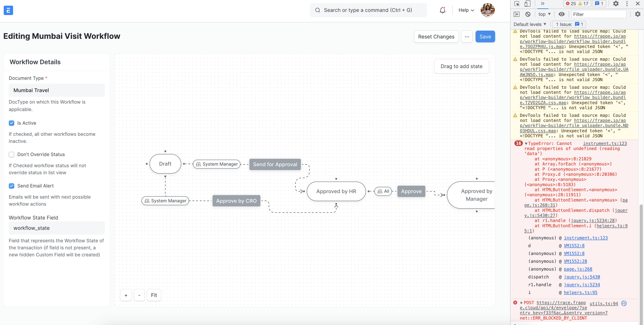Open DevTools settings gear icon
The height and width of the screenshot is (325, 644).
click(x=616, y=4)
